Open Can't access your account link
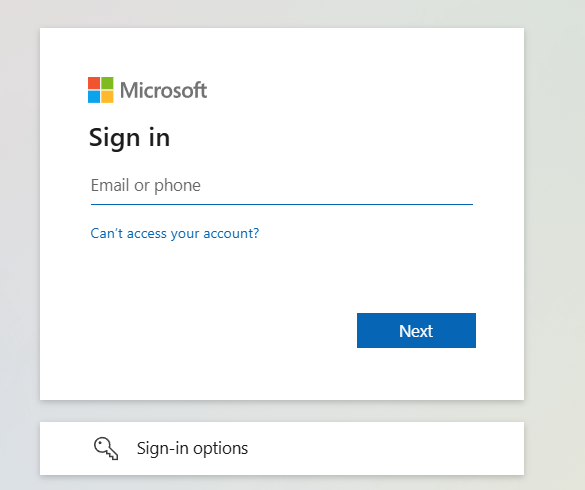 tap(175, 233)
